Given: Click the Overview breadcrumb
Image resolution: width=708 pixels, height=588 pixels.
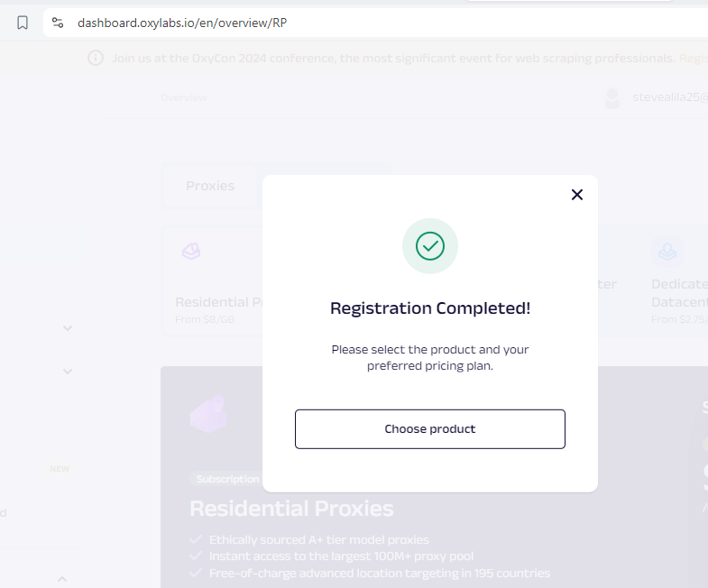Looking at the screenshot, I should (183, 97).
